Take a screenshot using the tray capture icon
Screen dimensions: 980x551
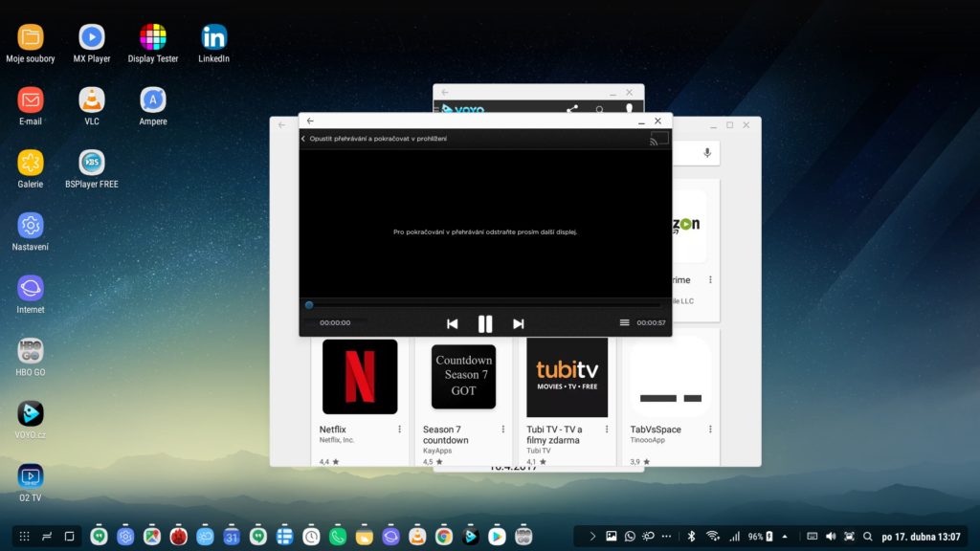click(849, 536)
